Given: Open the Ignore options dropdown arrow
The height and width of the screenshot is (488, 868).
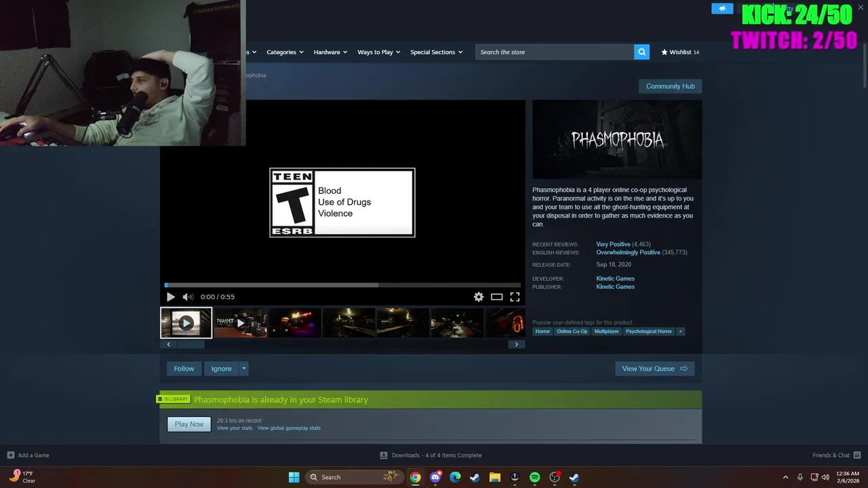Looking at the screenshot, I should pos(243,369).
